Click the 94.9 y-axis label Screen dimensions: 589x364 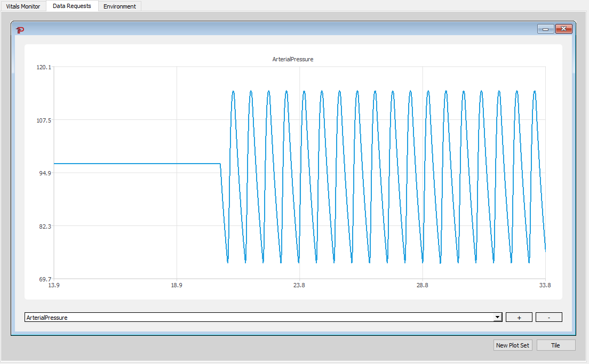45,173
